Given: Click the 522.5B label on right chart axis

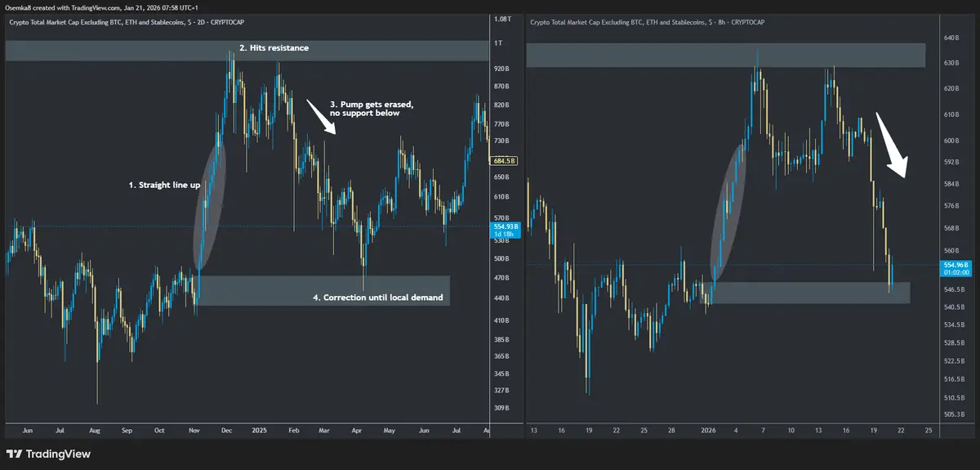Looking at the screenshot, I should pyautogui.click(x=954, y=360).
